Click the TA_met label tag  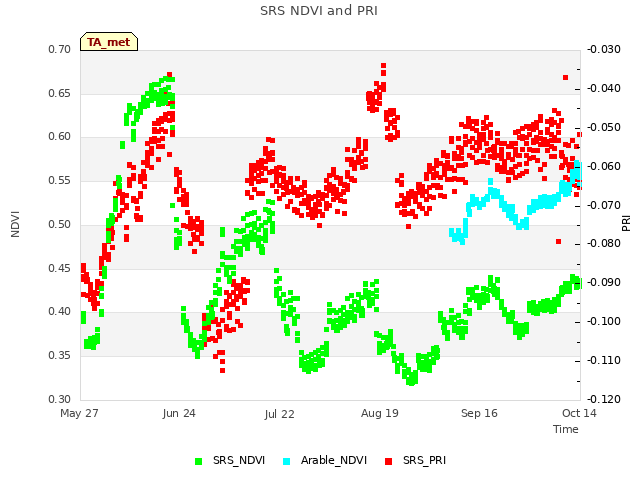point(109,42)
